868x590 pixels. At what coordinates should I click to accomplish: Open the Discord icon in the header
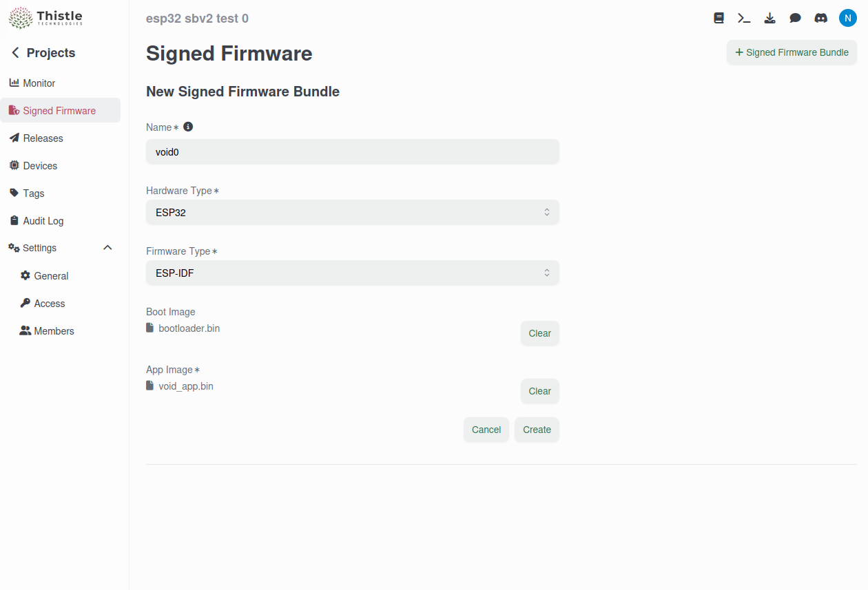tap(820, 18)
